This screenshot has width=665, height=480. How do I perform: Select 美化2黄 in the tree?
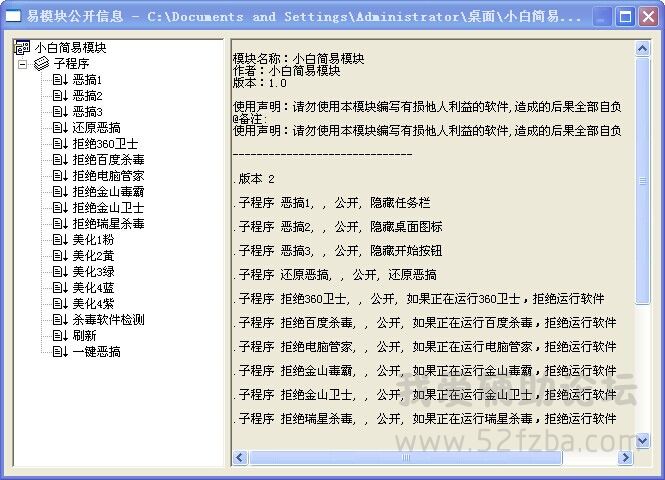coord(93,256)
